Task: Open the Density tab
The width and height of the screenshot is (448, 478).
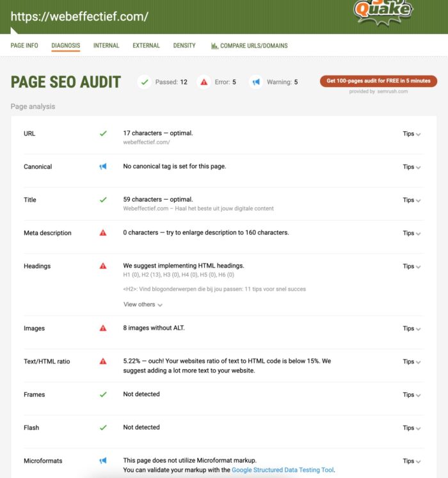Action: (184, 45)
